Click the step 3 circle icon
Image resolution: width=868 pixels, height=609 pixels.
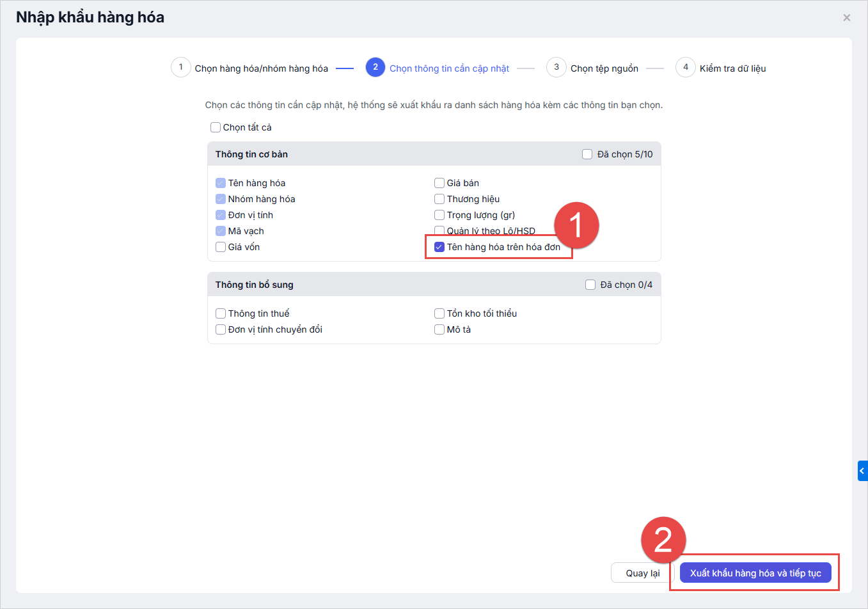[556, 67]
